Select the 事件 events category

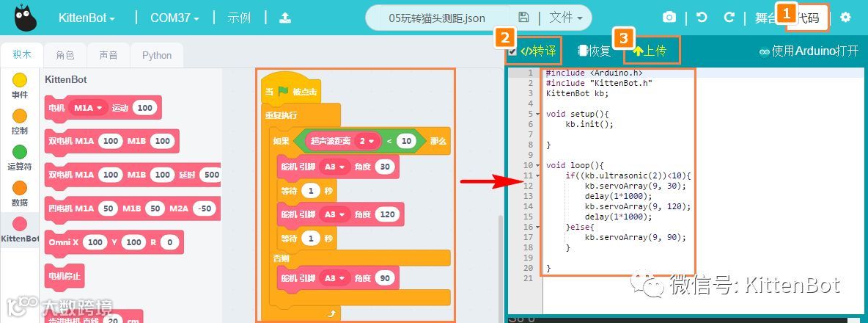[x=20, y=87]
